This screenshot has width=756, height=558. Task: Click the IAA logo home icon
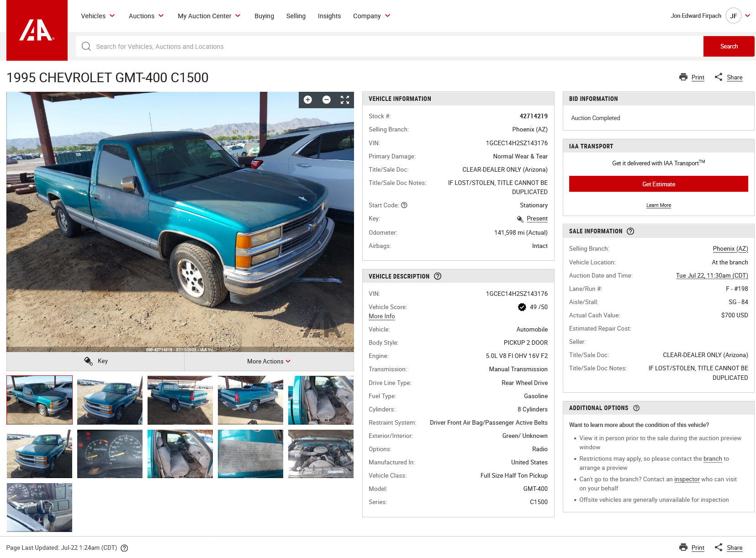click(x=37, y=30)
